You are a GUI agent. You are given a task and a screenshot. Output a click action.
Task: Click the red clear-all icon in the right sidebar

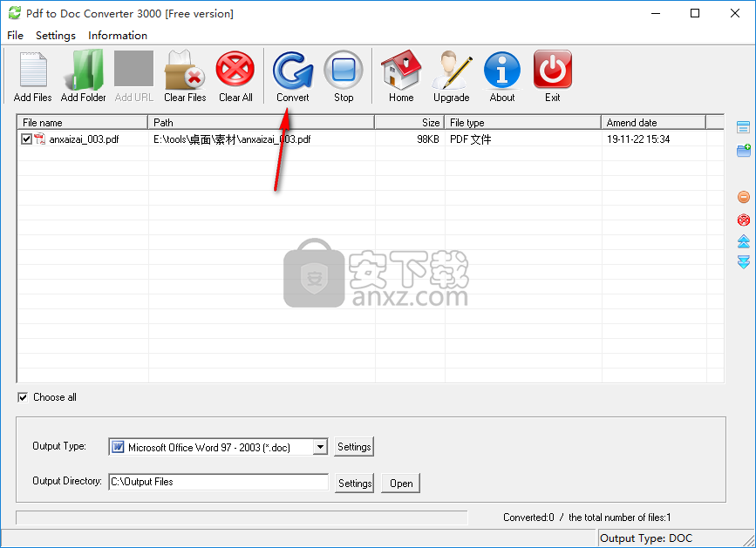click(744, 220)
